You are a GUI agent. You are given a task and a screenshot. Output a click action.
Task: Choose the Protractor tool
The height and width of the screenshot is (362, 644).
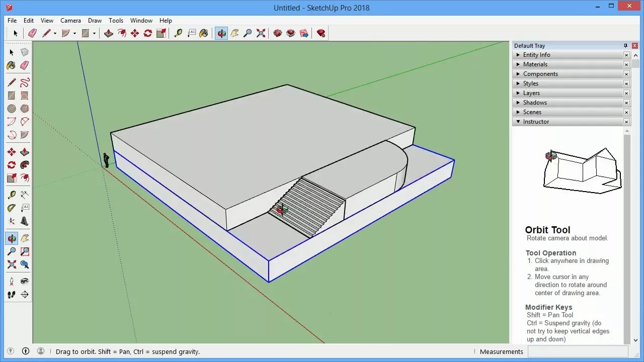tap(12, 208)
